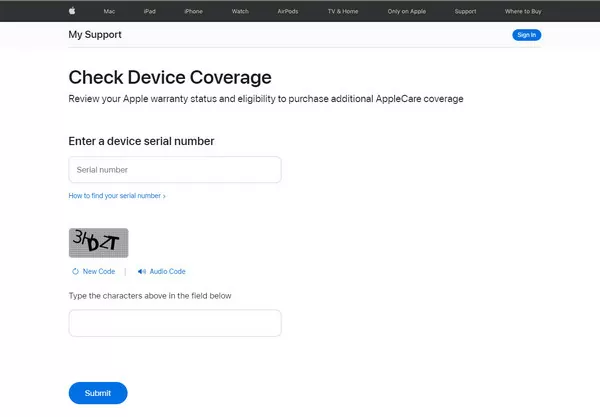Click the Audio Code speaker icon
Screen dimensions: 600x417
pos(142,272)
